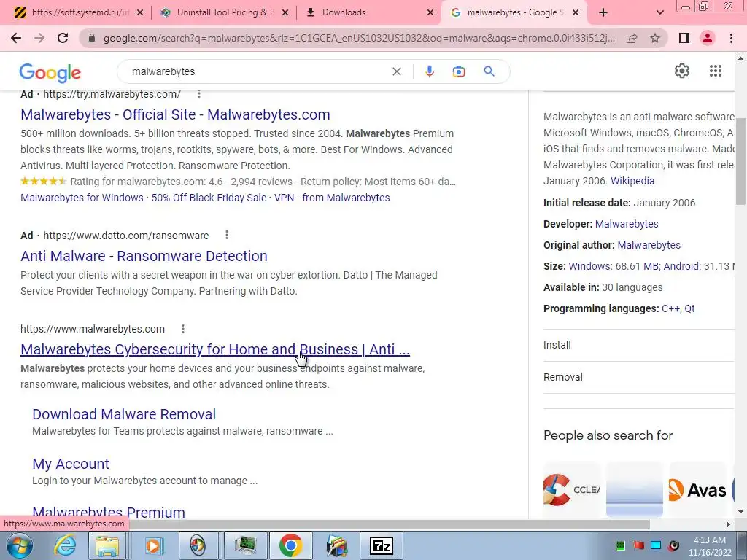Go to Google home via logo
This screenshot has height=560, width=747.
(50, 72)
